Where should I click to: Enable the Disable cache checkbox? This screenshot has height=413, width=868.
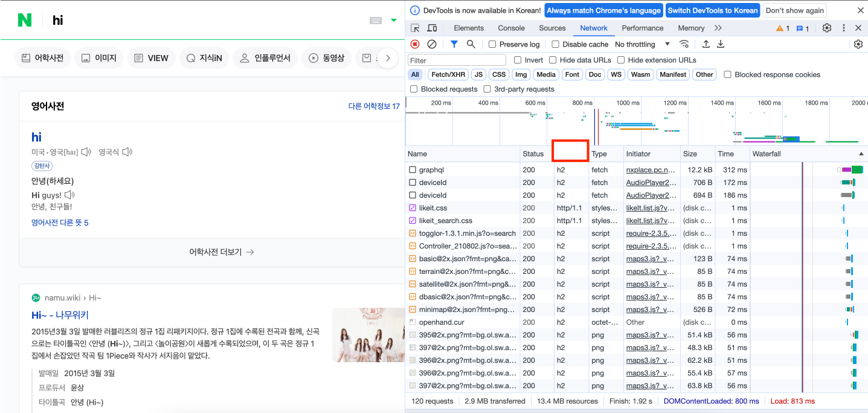[555, 44]
